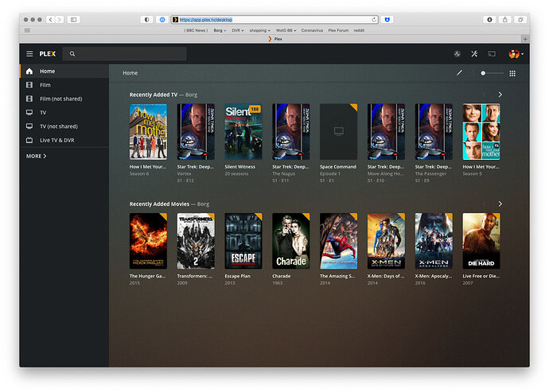549x392 pixels.
Task: Click the Safari address bar
Action: [x=274, y=20]
